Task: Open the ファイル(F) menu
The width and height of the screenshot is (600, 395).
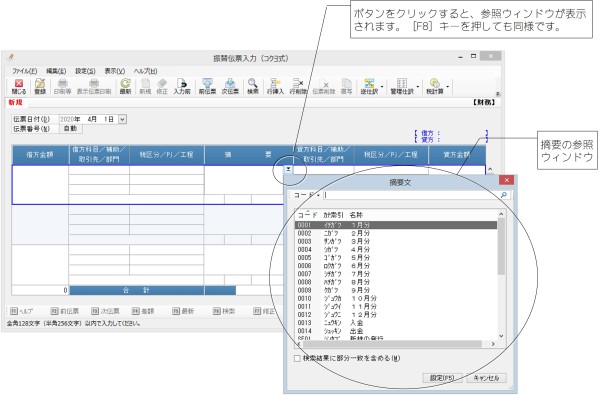Action: [24, 71]
